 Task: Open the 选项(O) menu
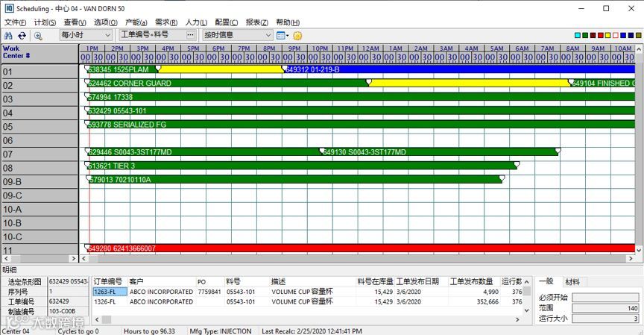point(105,22)
